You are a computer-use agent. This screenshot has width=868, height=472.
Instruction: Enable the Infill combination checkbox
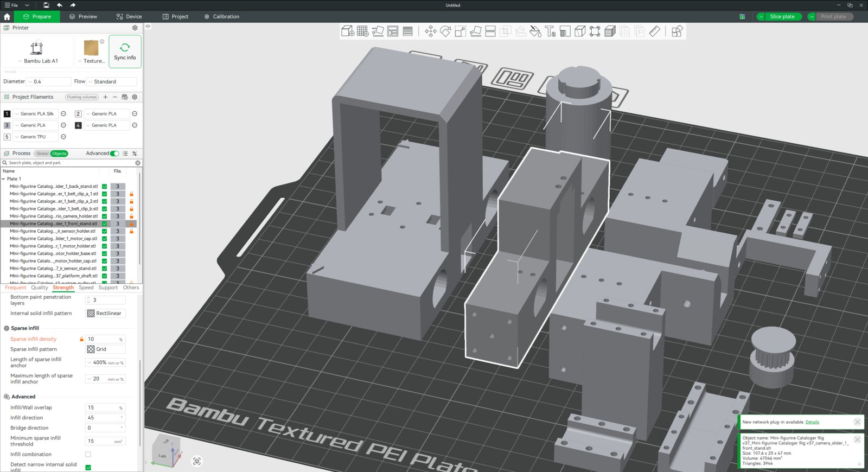[88, 455]
